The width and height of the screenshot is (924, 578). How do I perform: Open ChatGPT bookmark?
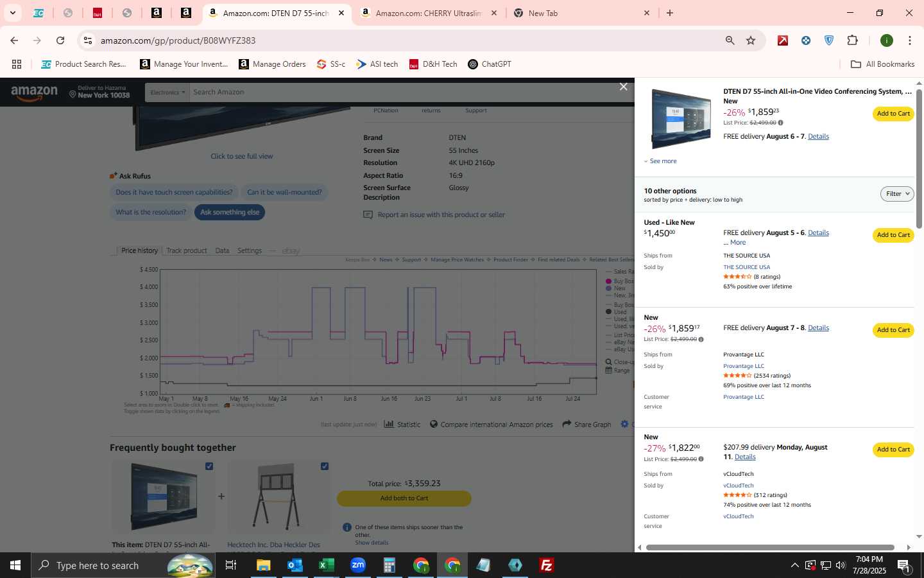tap(490, 64)
